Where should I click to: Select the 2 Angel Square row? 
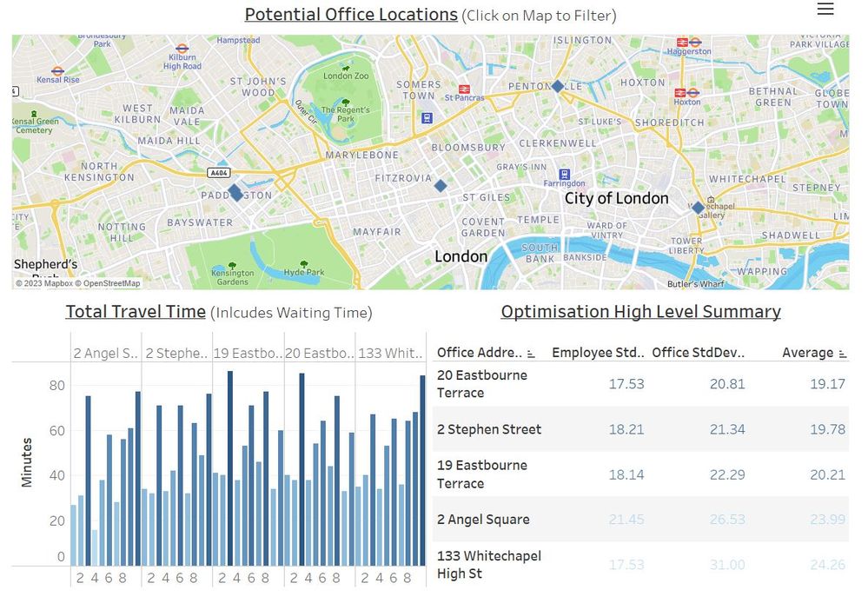(x=640, y=520)
